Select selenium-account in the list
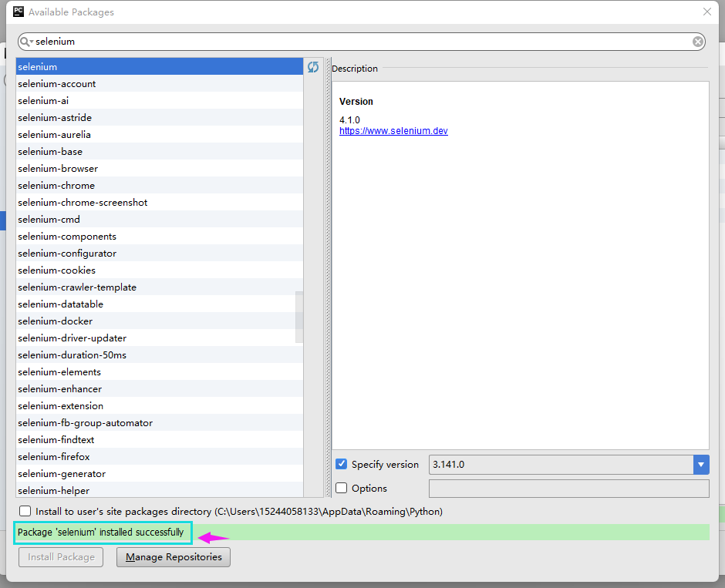 pyautogui.click(x=160, y=83)
